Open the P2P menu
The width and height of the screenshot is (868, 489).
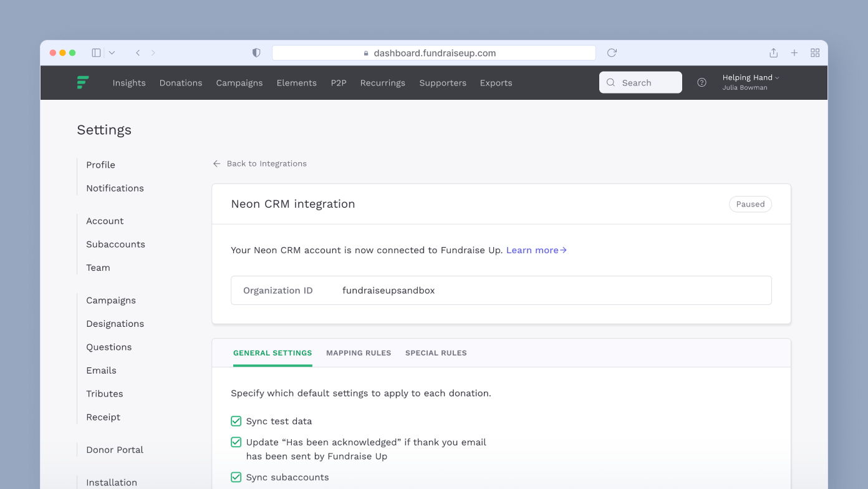pos(339,83)
